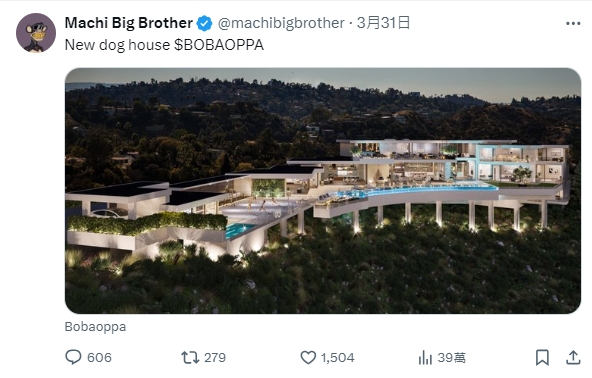Viewport: 592px width, 378px height.
Task: Click the 606 replies count
Action: pos(99,358)
